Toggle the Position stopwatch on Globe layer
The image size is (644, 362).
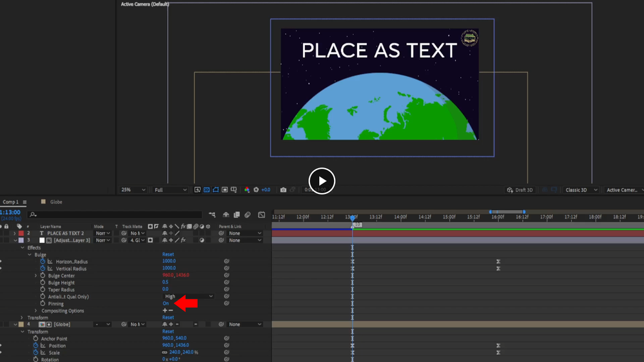tap(35, 345)
